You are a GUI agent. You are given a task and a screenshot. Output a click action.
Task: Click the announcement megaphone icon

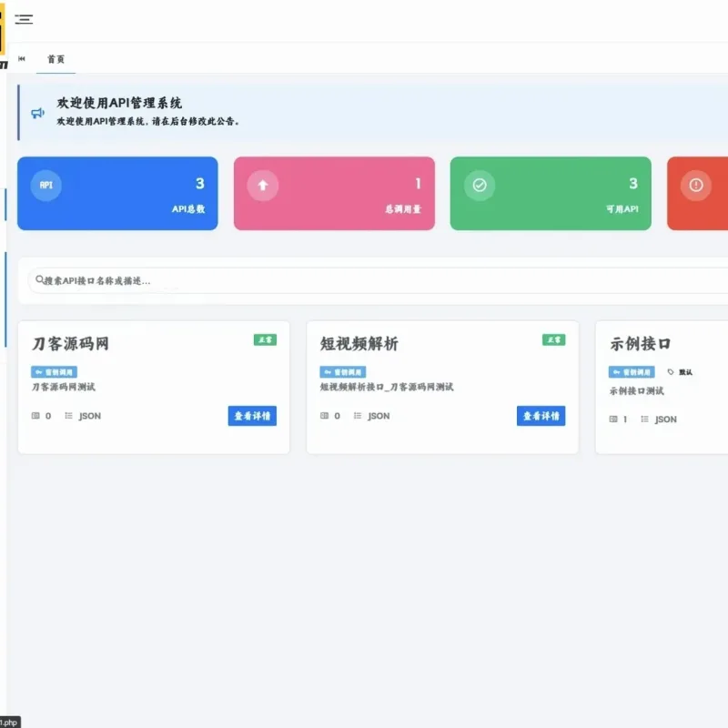[37, 113]
